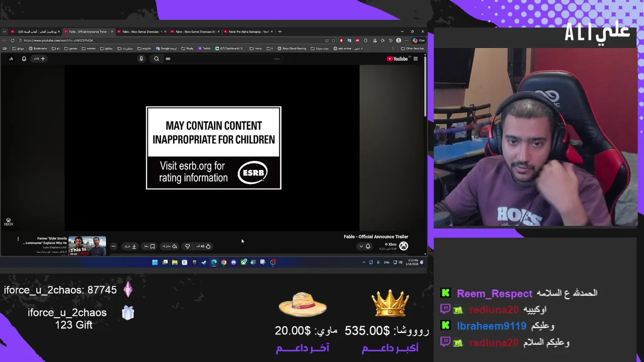Image resolution: width=644 pixels, height=362 pixels.
Task: Show hidden system tray icons chevron
Action: [x=364, y=262]
